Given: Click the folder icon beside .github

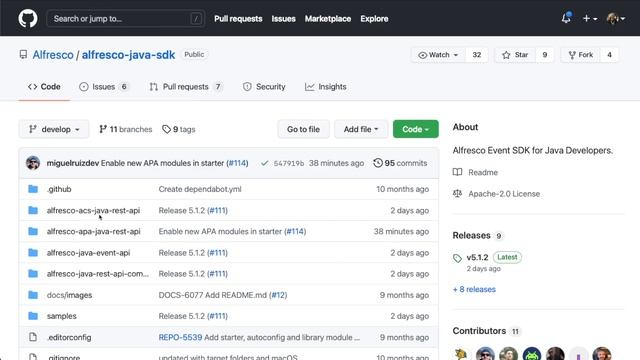Looking at the screenshot, I should click(33, 189).
